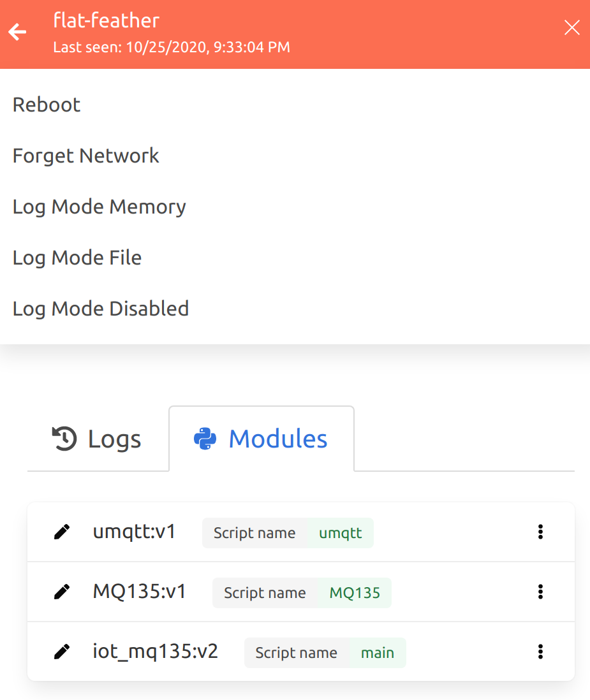Click the Python icon on Modules tab

[205, 439]
